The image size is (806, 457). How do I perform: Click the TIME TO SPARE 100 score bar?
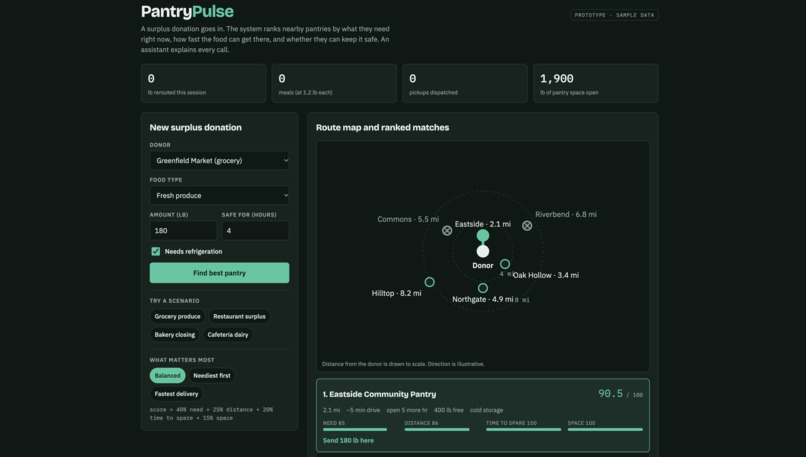coord(523,429)
